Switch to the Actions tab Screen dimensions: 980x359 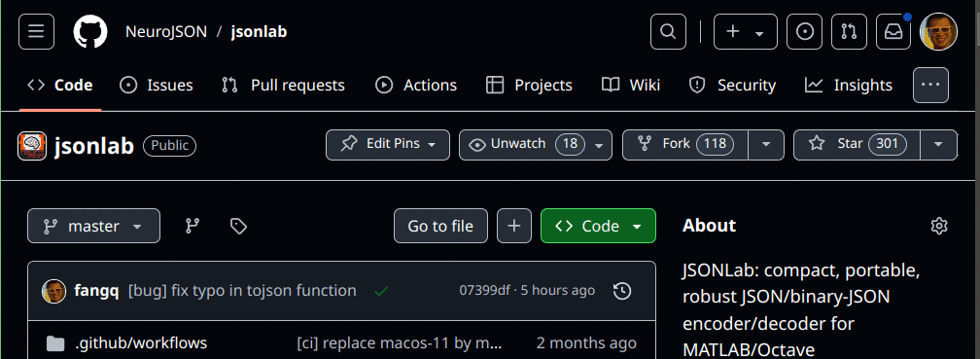(416, 85)
